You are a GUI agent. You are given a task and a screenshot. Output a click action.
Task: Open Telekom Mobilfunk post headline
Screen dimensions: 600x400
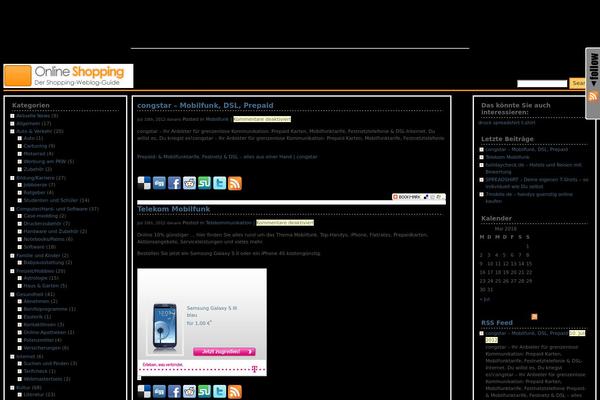173,209
